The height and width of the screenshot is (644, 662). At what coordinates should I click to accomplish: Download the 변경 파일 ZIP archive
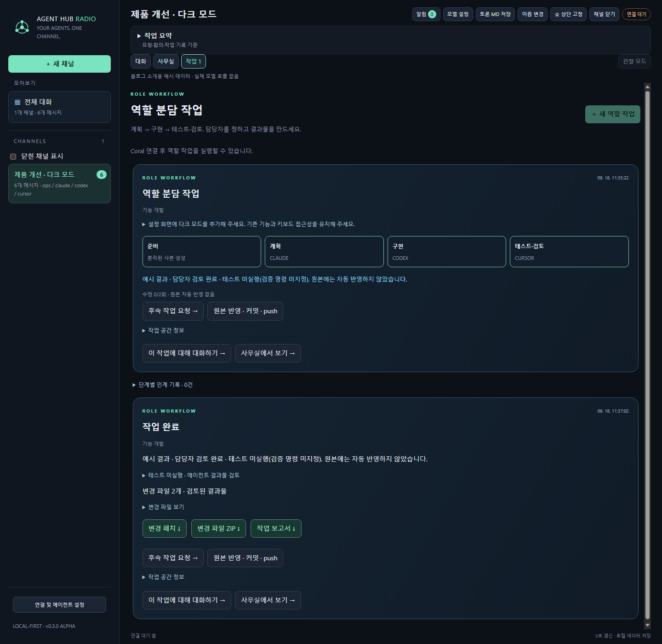click(218, 529)
